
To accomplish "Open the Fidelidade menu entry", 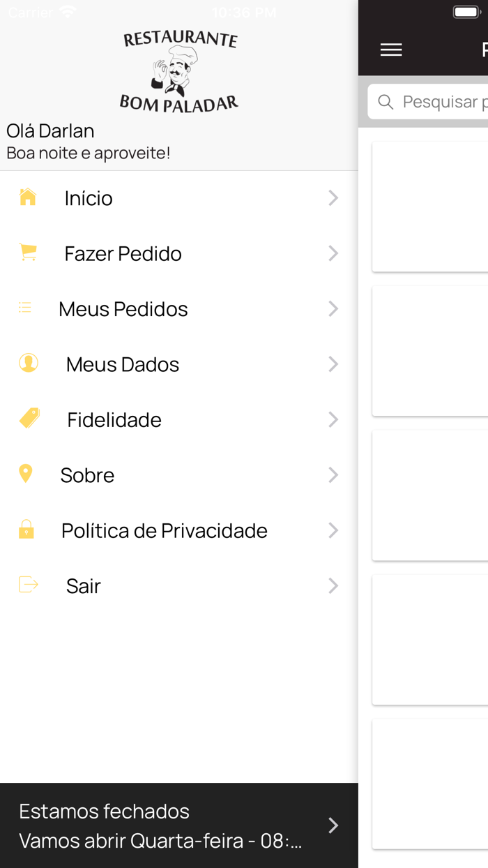I will click(x=114, y=419).
